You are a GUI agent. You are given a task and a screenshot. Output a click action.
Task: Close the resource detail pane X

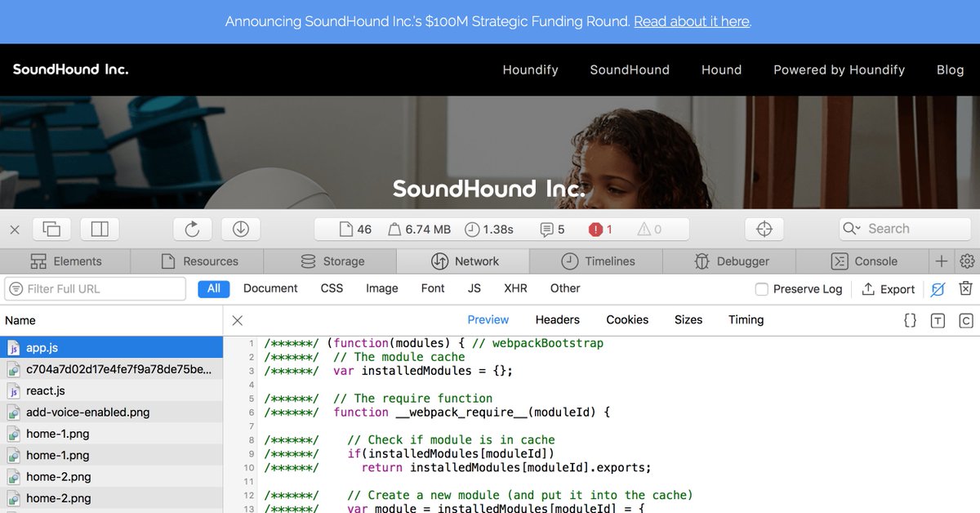(237, 321)
